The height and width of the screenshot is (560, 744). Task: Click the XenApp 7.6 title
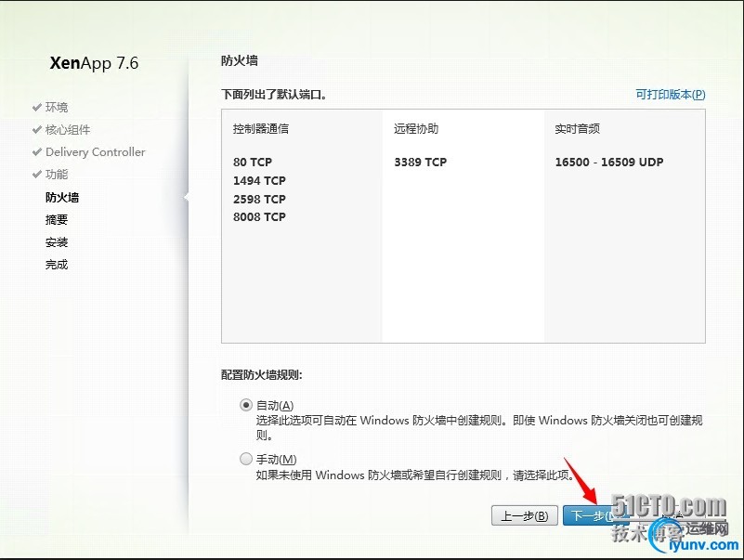tap(94, 63)
